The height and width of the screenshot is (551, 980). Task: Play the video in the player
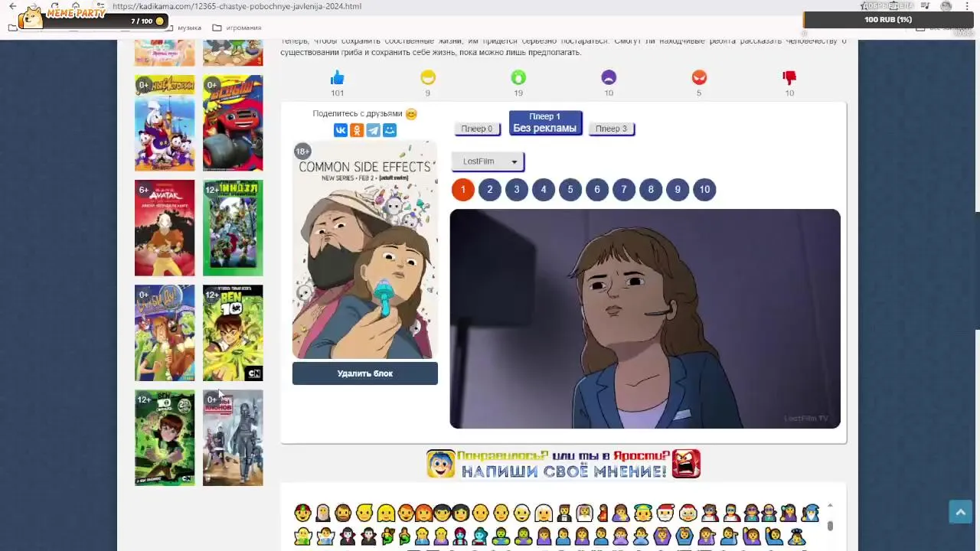point(645,319)
